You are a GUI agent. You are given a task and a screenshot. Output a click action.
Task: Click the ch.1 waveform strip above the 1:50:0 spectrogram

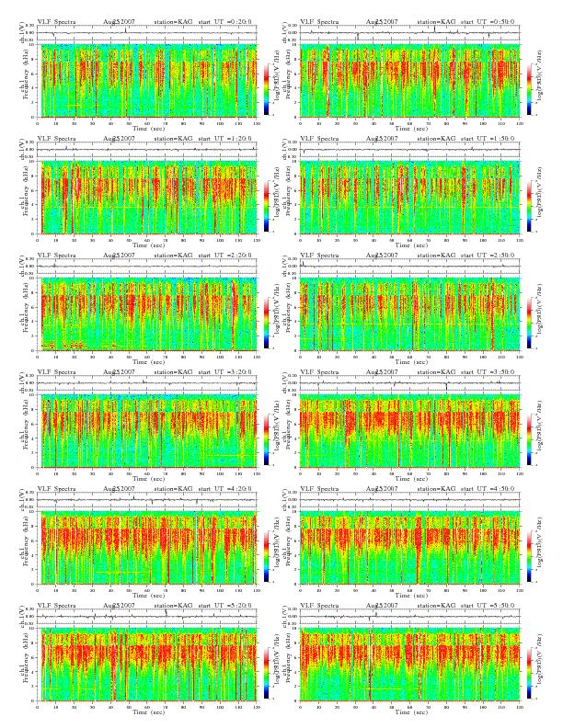tap(409, 149)
